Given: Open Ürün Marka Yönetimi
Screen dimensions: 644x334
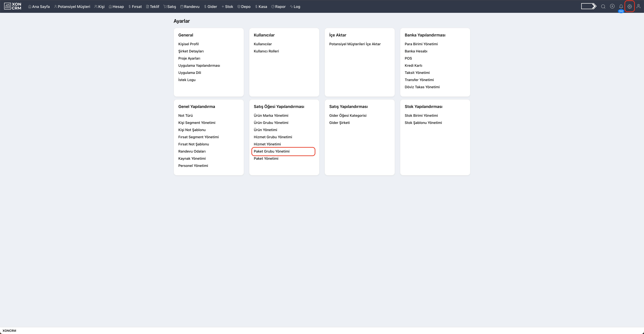Looking at the screenshot, I should pos(271,116).
